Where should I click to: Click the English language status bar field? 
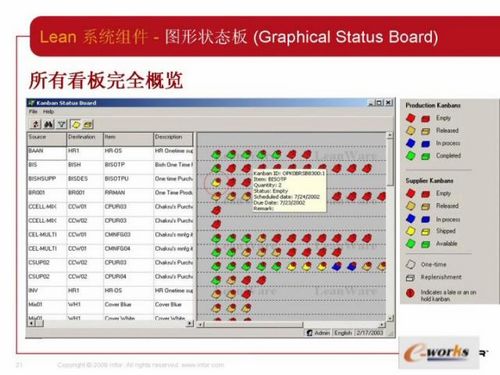(x=343, y=333)
